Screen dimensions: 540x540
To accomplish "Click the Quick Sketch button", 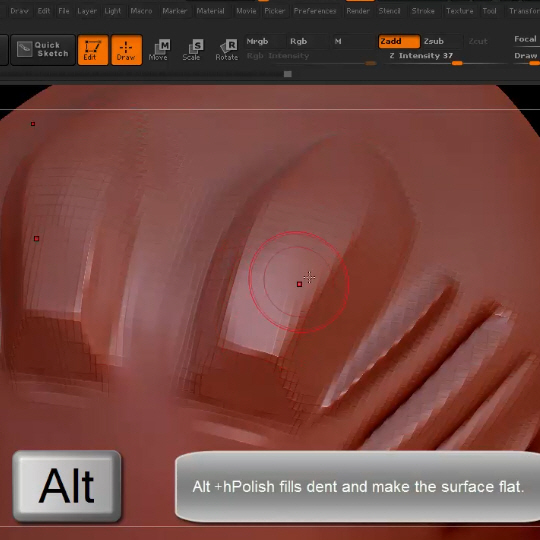I will tap(43, 50).
